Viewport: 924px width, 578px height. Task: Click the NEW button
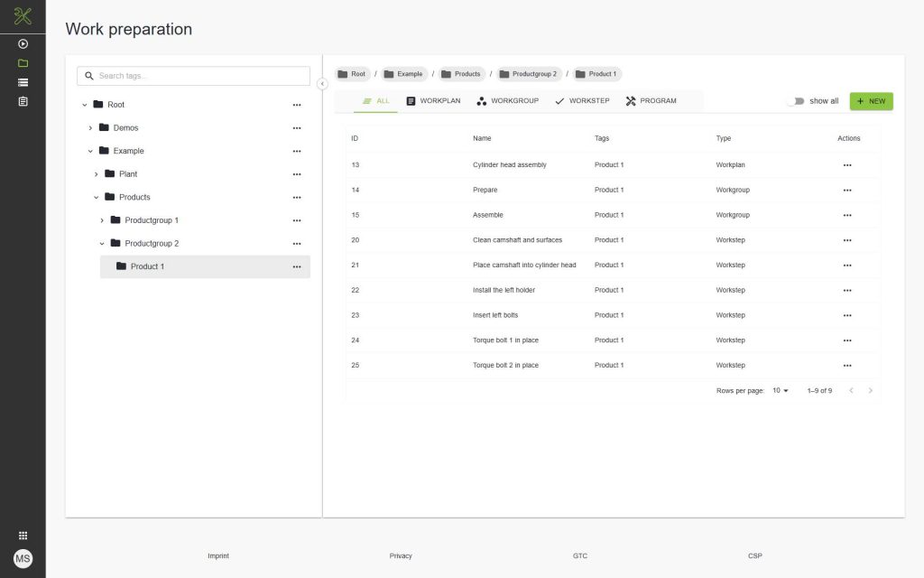pos(871,101)
